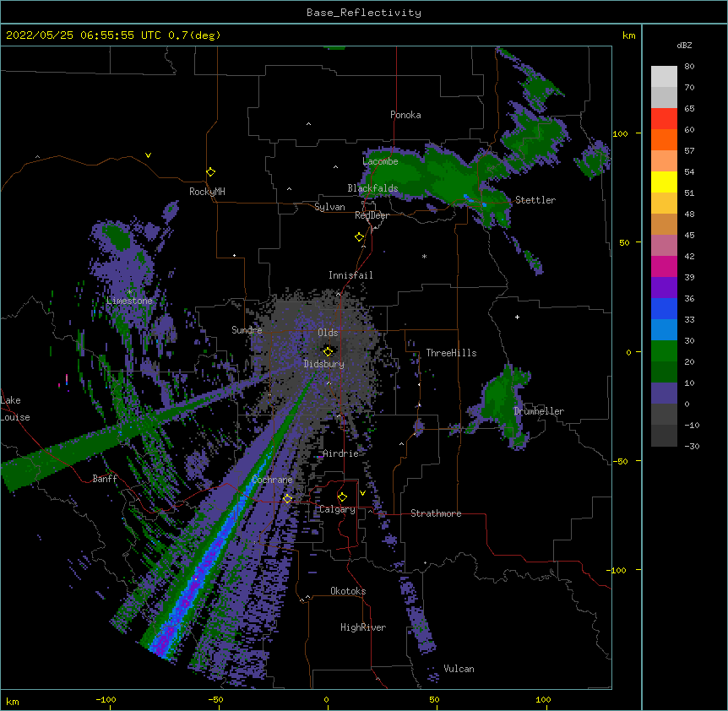Select the Blackfalds label
This screenshot has width=728, height=711.
[x=372, y=188]
